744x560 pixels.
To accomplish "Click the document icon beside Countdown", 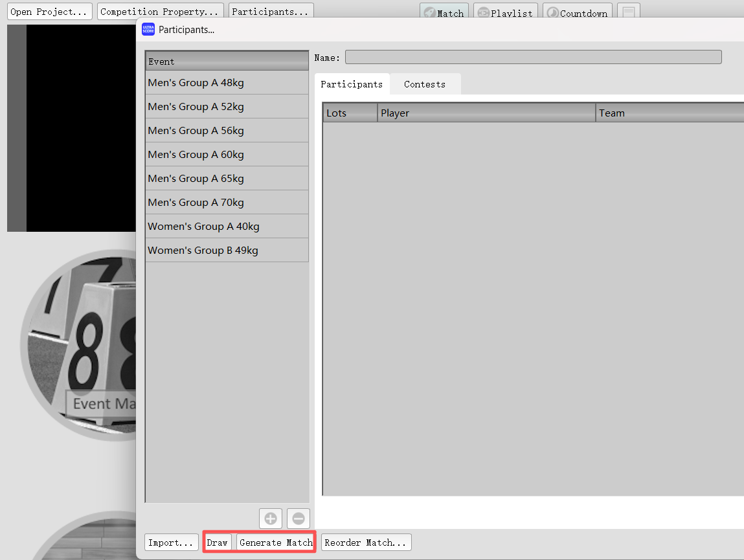I will coord(629,13).
